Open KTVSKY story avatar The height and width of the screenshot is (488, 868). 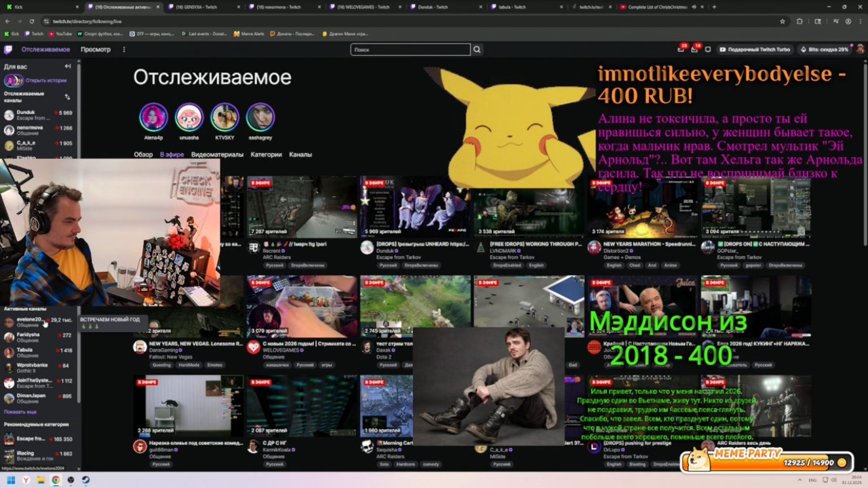pyautogui.click(x=224, y=117)
